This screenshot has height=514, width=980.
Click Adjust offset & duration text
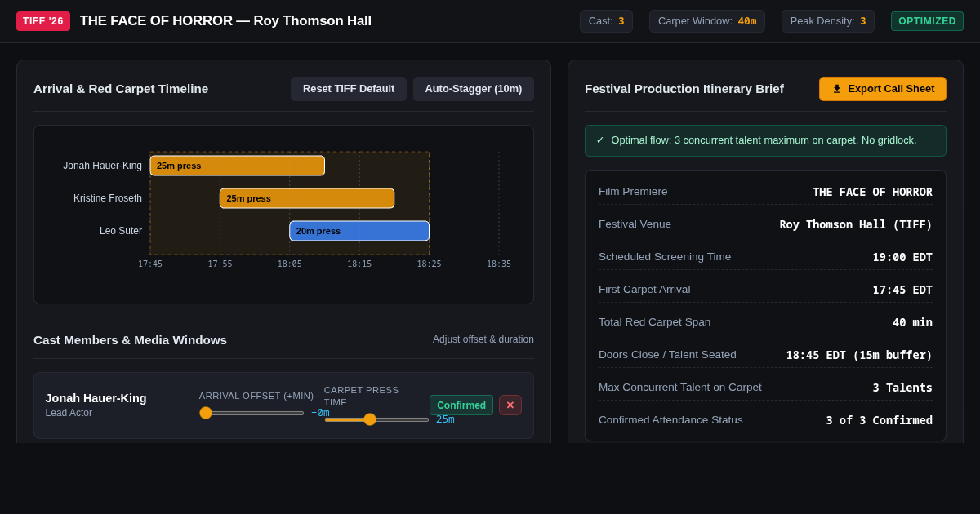click(483, 339)
